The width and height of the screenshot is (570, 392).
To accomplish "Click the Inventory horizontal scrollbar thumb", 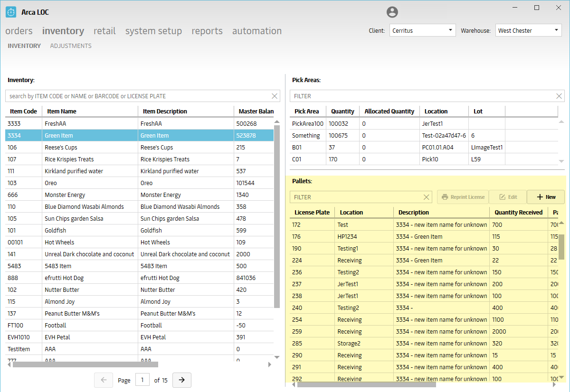I will 85,364.
